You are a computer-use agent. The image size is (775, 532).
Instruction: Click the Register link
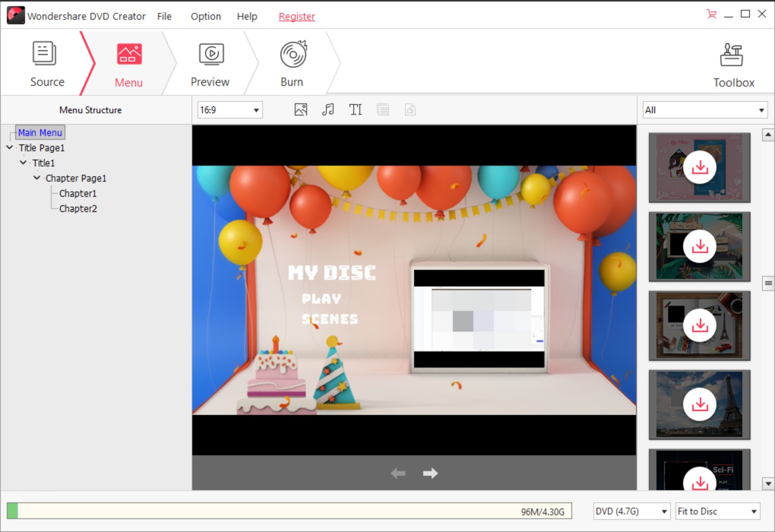click(x=296, y=16)
